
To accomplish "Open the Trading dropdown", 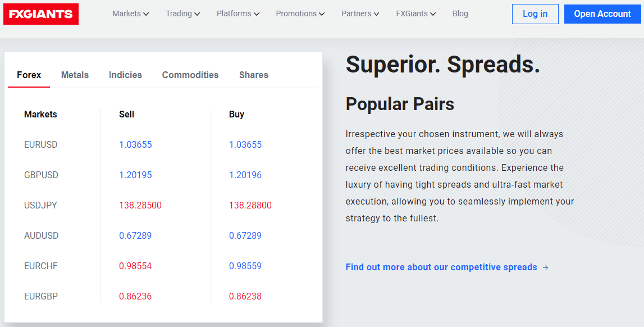I will click(182, 13).
